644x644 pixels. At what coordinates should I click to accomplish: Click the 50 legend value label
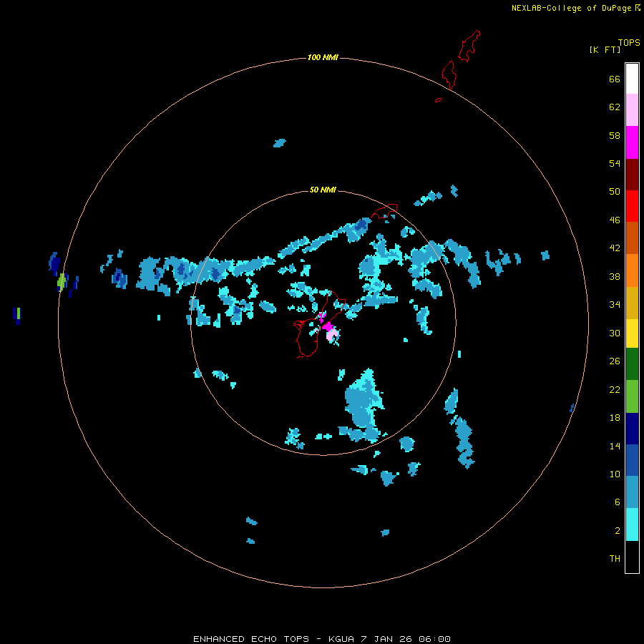tap(615, 192)
